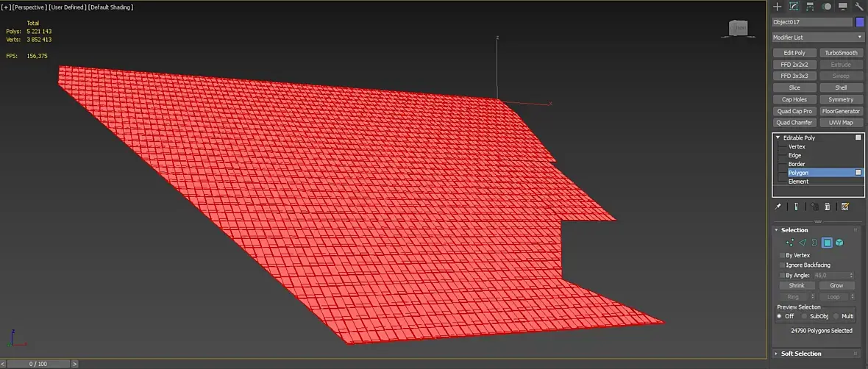
Task: Open the Motion panel tab
Action: pos(827,7)
